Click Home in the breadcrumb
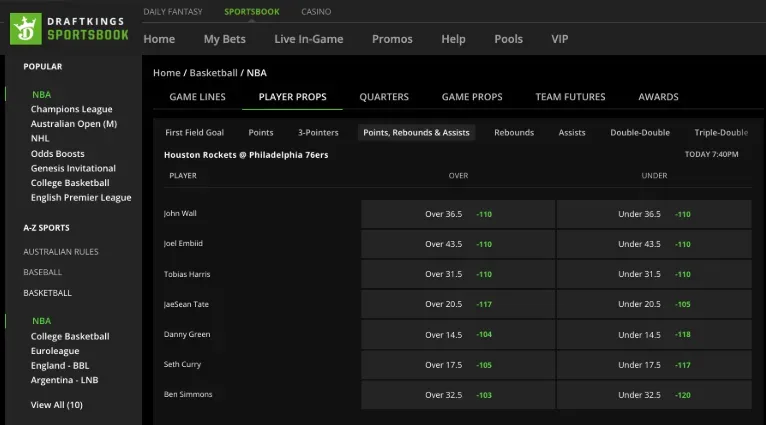 pos(167,73)
